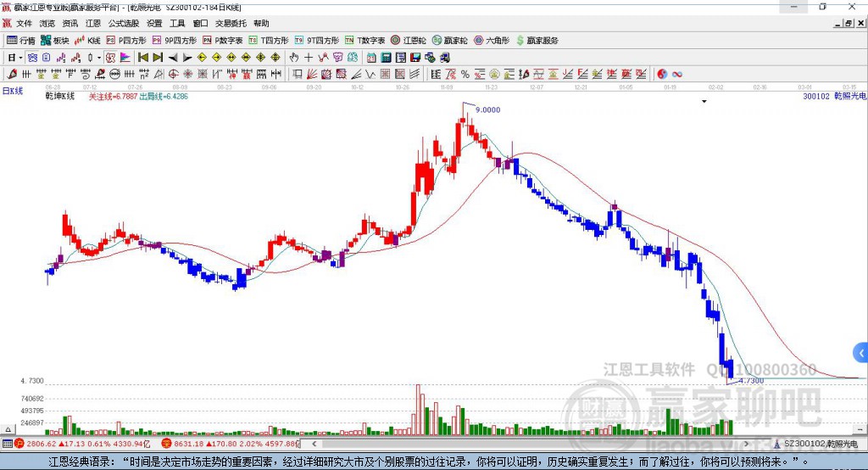Open the 江恩 menu
This screenshot has width=868, height=470.
pyautogui.click(x=93, y=23)
